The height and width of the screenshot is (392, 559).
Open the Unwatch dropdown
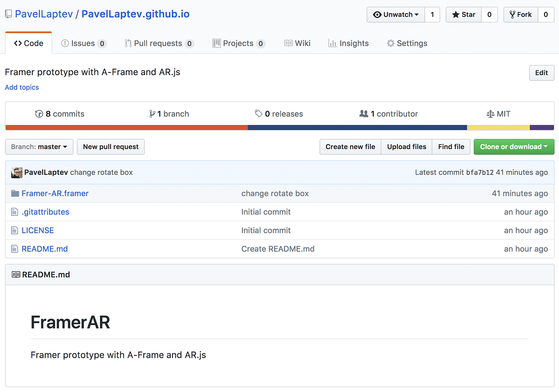coord(396,15)
